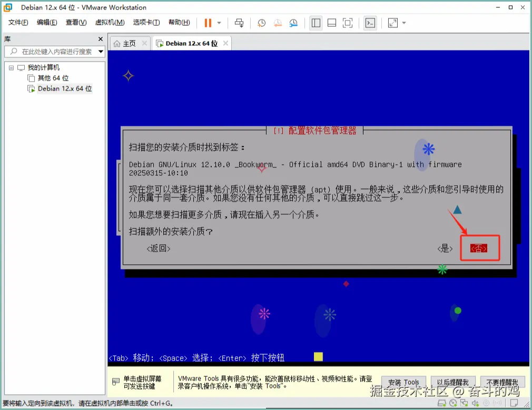Toggle the thumbnail bar view icon

[332, 23]
